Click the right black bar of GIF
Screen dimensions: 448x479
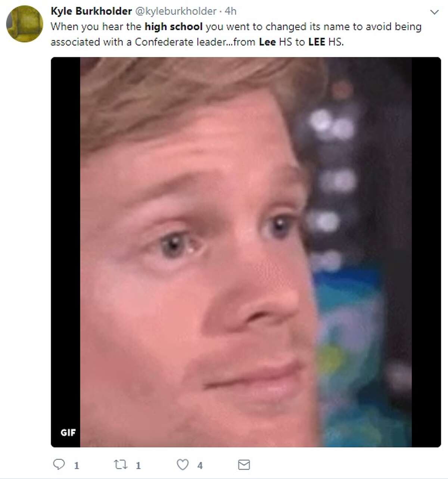click(x=426, y=252)
